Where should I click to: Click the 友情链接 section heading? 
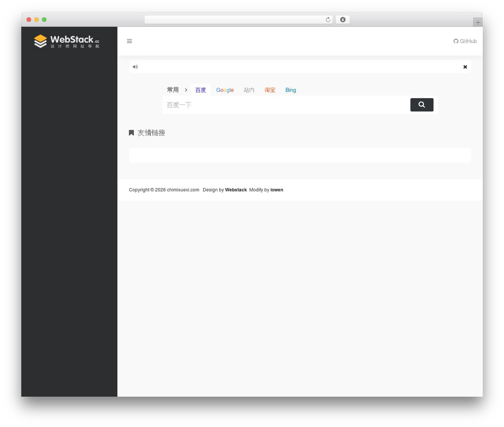(151, 133)
